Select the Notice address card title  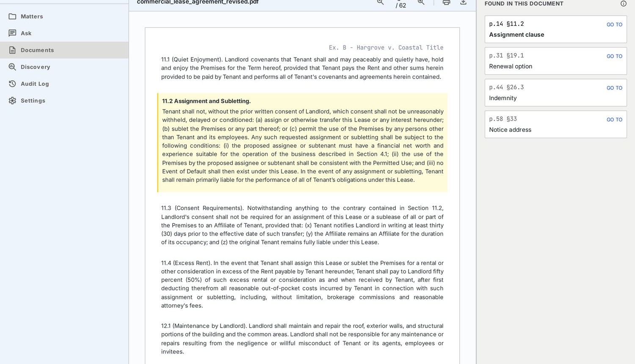point(510,130)
